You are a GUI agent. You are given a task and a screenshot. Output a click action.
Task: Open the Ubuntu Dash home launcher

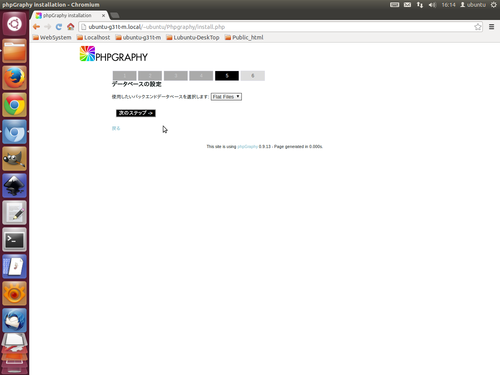(x=14, y=24)
